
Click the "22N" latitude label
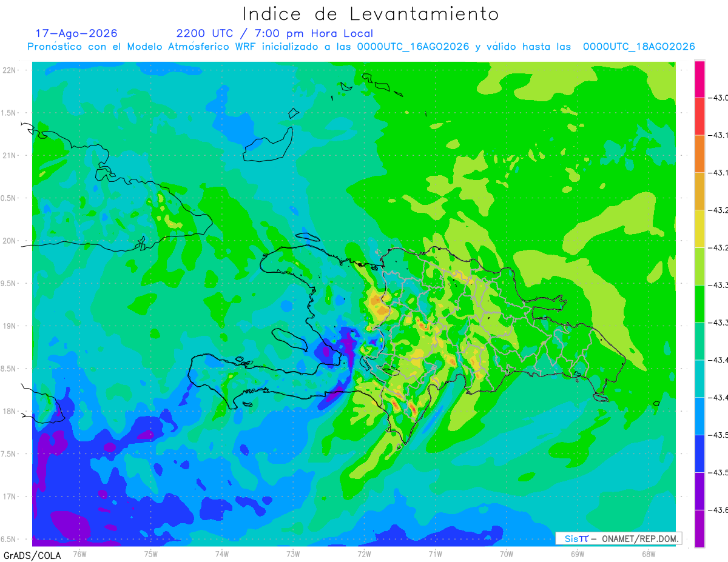(9, 70)
